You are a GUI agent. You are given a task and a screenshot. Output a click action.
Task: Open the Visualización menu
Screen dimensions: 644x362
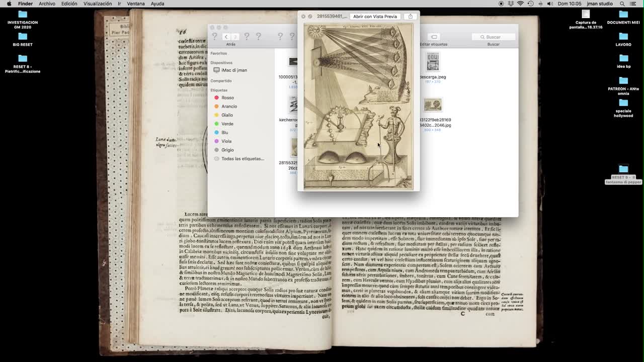pyautogui.click(x=98, y=4)
